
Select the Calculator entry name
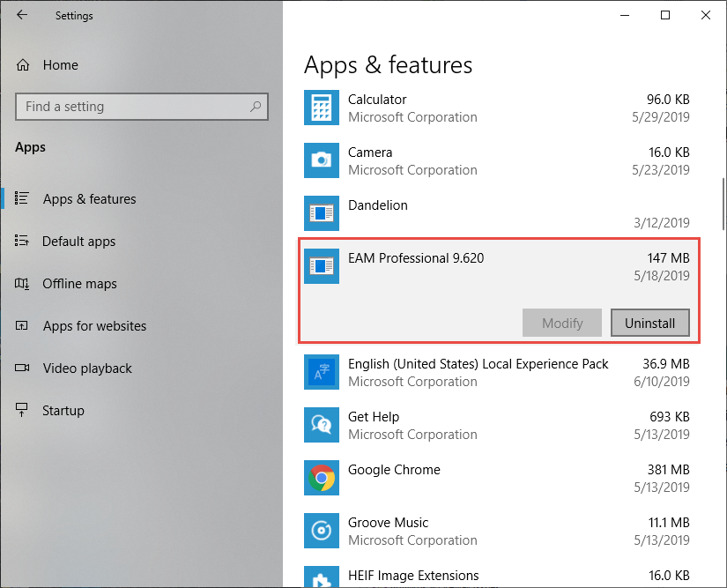(x=377, y=100)
